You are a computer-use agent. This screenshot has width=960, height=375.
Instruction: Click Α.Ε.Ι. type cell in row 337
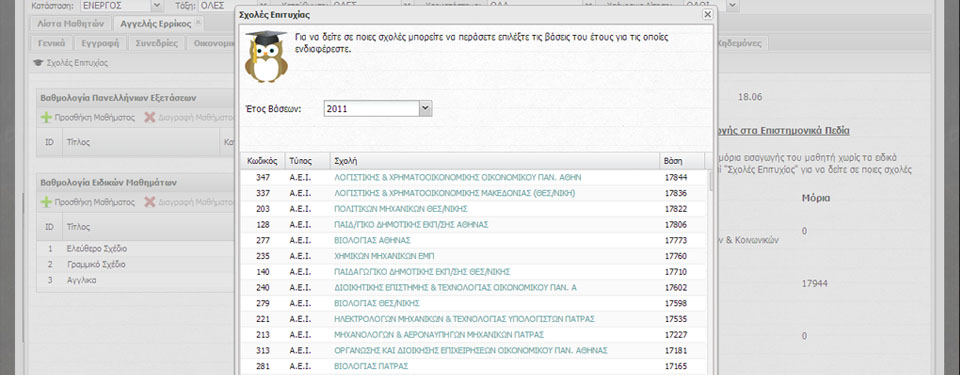click(x=301, y=193)
